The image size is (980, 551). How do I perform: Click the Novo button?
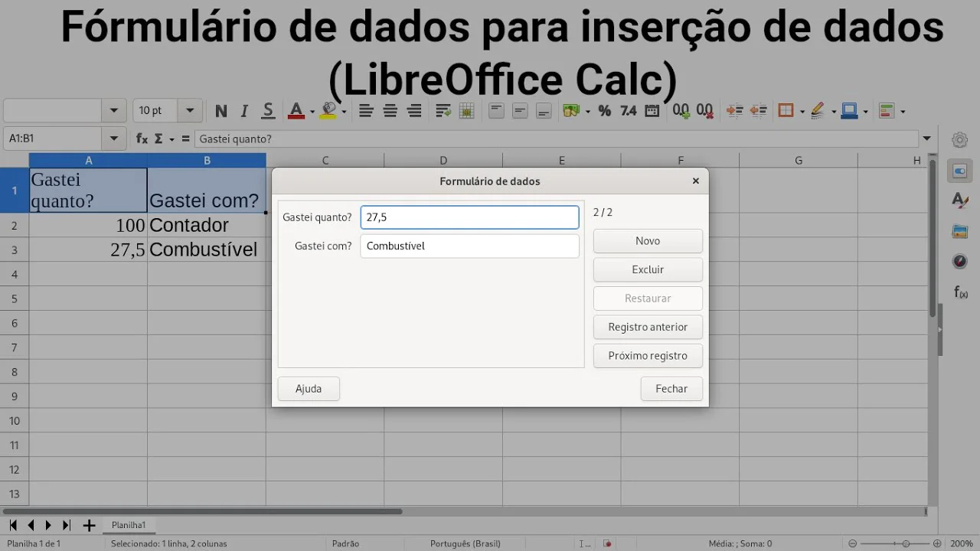[648, 241]
